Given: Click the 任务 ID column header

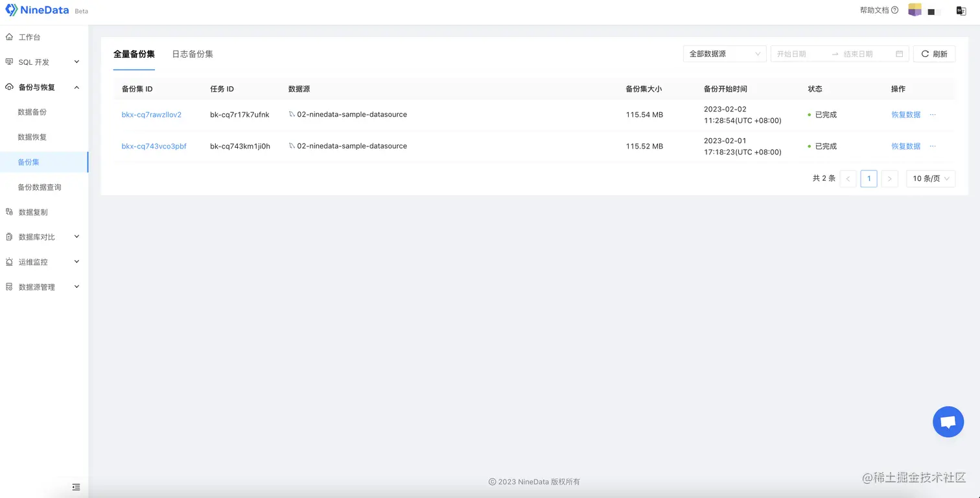Looking at the screenshot, I should click(x=222, y=89).
